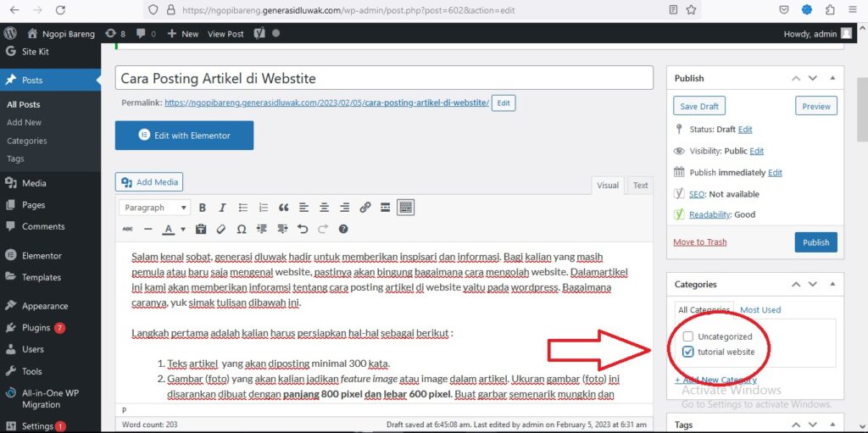Image resolution: width=868 pixels, height=433 pixels.
Task: Align text center
Action: [325, 208]
